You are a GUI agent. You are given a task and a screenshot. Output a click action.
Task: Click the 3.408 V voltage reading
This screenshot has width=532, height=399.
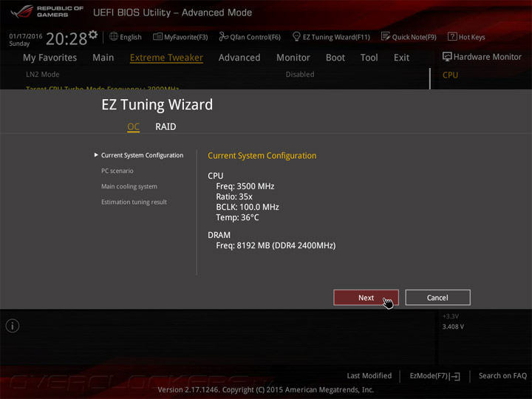(x=453, y=327)
